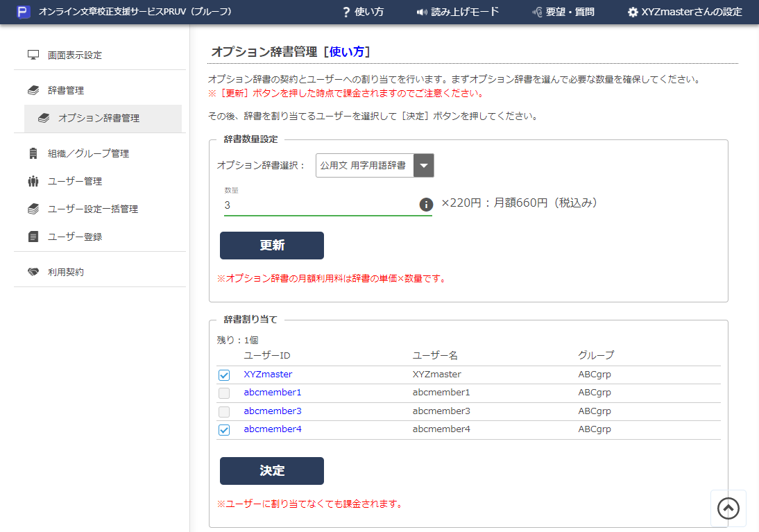Expand the 辞書管理 sidebar section

point(66,90)
